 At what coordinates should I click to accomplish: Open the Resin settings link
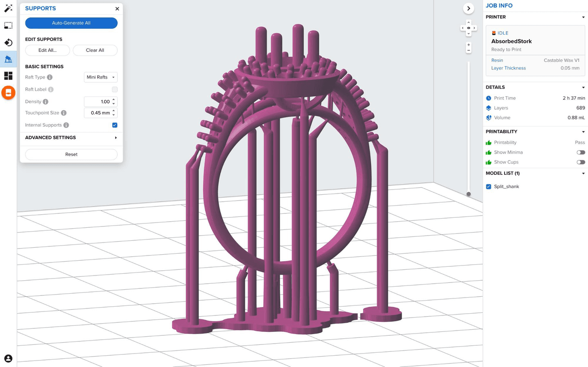tap(497, 60)
